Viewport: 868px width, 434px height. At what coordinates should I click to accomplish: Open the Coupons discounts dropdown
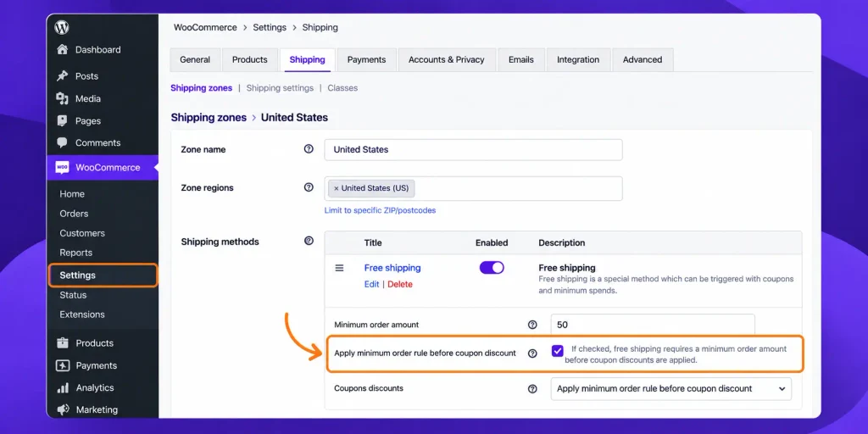pos(671,388)
